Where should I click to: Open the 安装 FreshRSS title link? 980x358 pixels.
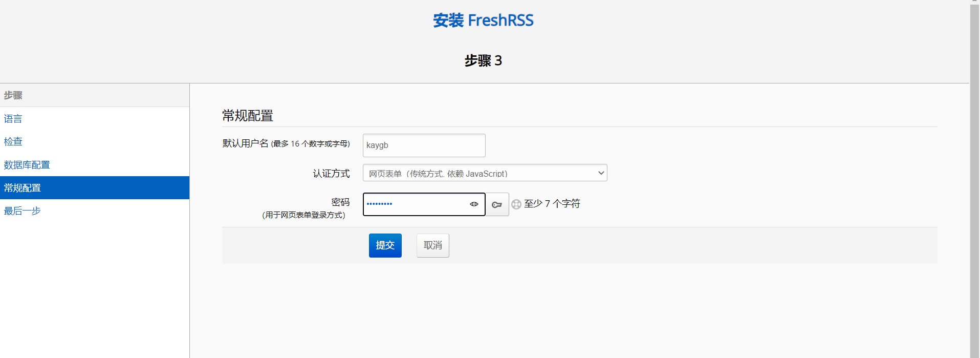tap(483, 20)
